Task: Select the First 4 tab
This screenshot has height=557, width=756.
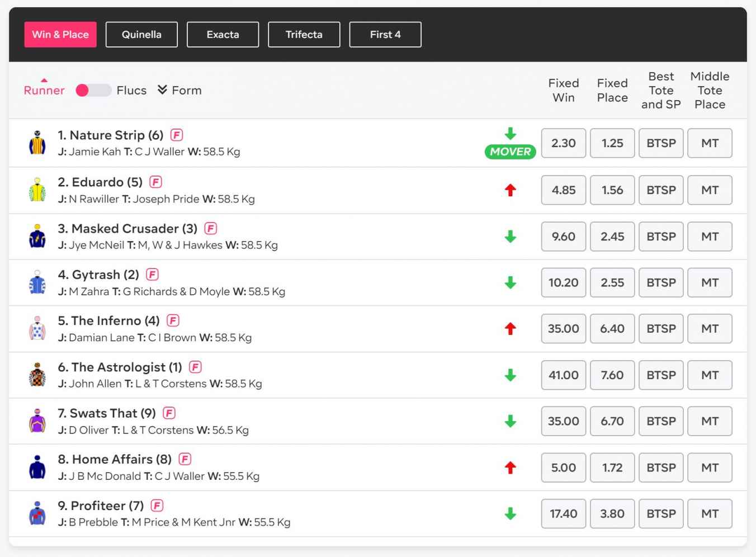Action: pyautogui.click(x=385, y=35)
